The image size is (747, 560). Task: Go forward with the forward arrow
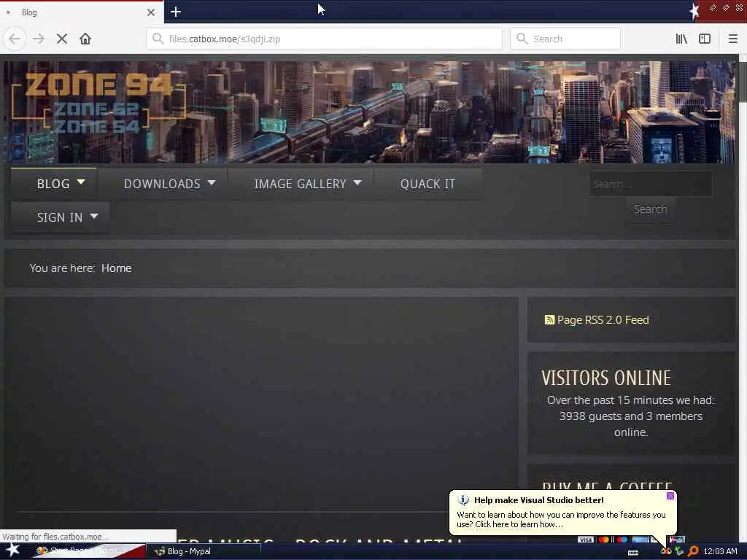[x=39, y=39]
